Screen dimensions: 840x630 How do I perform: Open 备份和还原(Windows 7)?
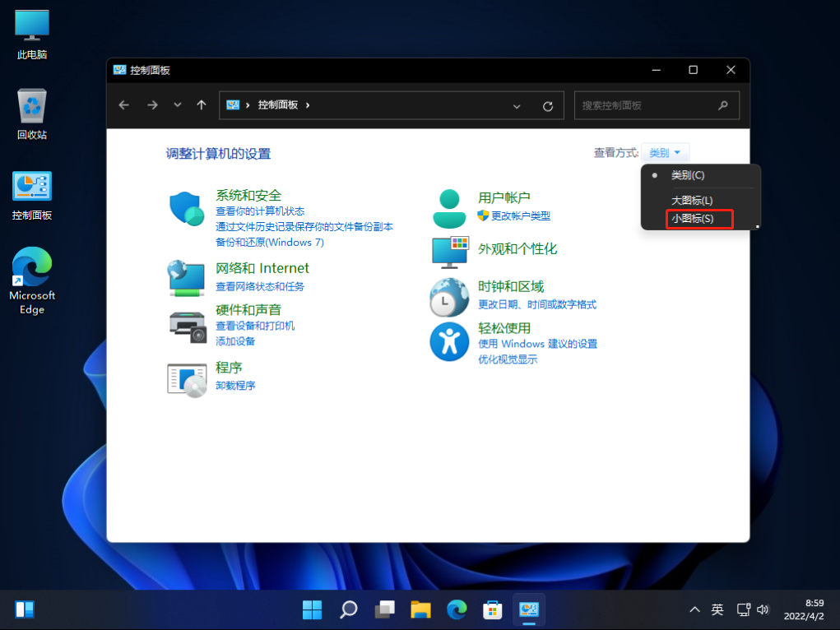[x=270, y=242]
